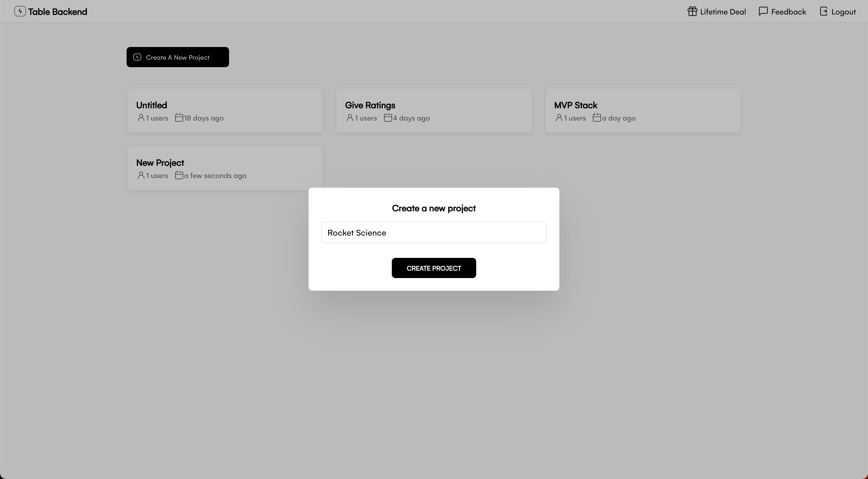Click the Lifetime Deal gift icon
868x479 pixels.
pos(692,11)
